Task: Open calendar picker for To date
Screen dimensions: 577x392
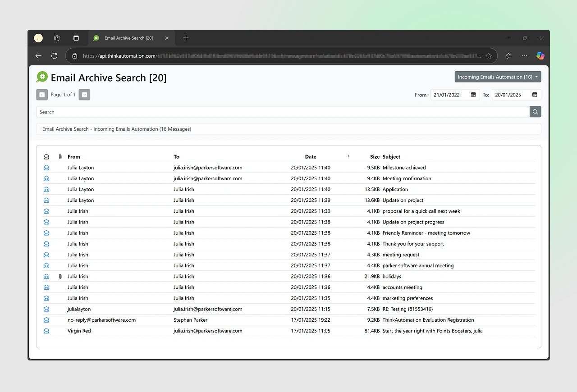Action: click(535, 95)
